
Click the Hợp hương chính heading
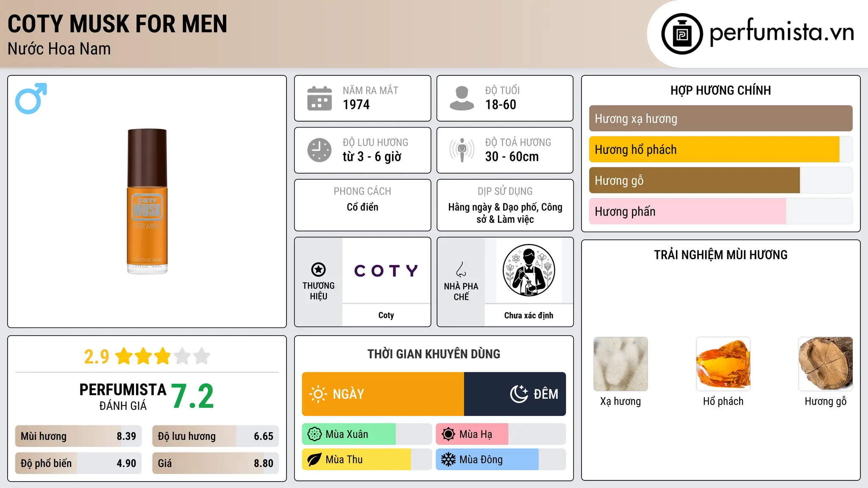pos(721,90)
